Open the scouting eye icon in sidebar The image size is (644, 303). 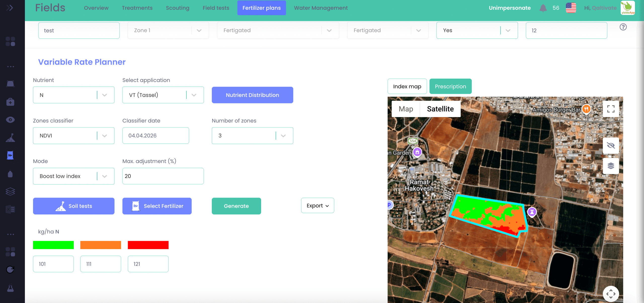pos(10,120)
